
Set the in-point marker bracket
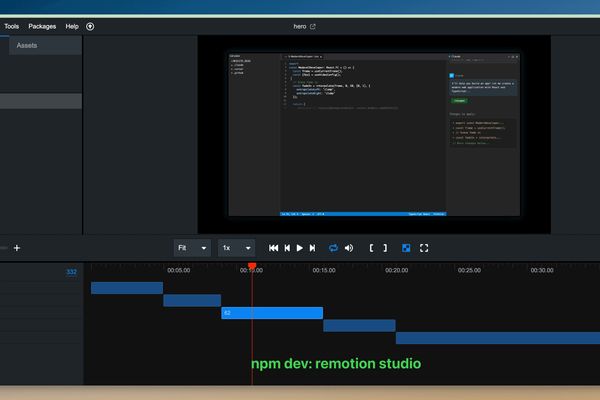(x=371, y=248)
